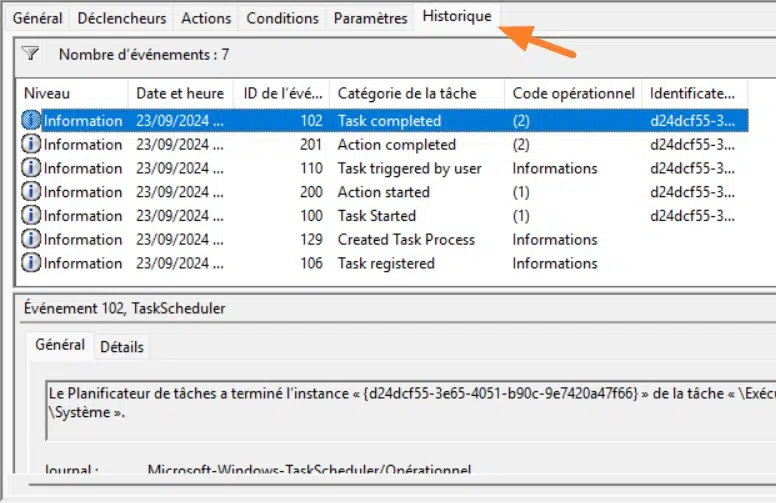Screen dimensions: 776x503
Task: Click info icon of Task Started row
Action: 31,216
